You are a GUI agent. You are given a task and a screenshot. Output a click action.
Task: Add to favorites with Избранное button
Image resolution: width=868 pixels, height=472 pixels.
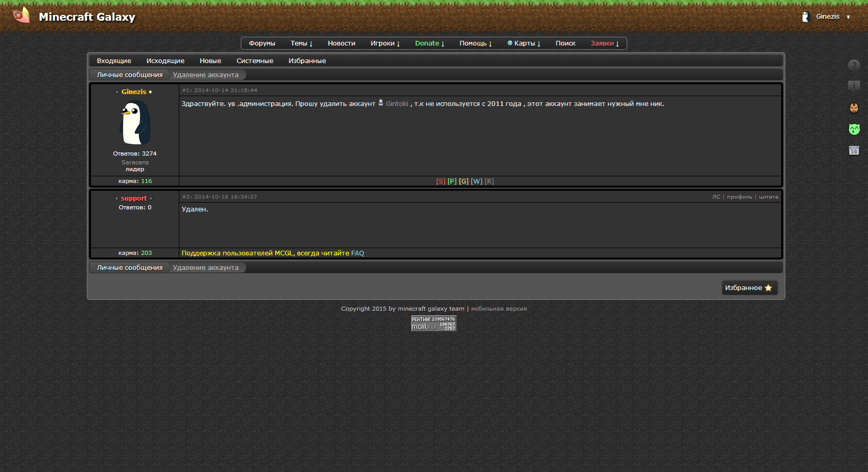[749, 288]
